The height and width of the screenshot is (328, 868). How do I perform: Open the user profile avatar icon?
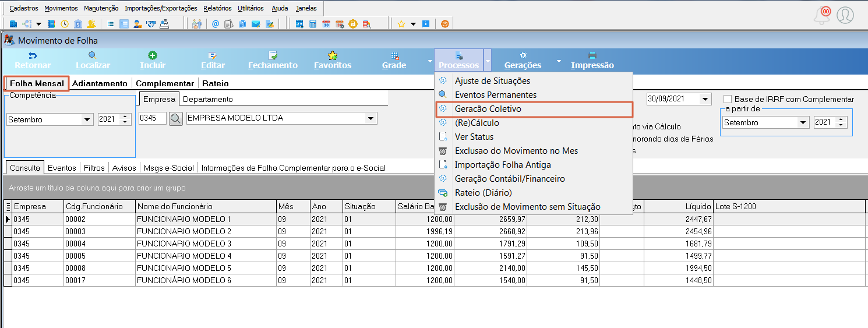[845, 15]
